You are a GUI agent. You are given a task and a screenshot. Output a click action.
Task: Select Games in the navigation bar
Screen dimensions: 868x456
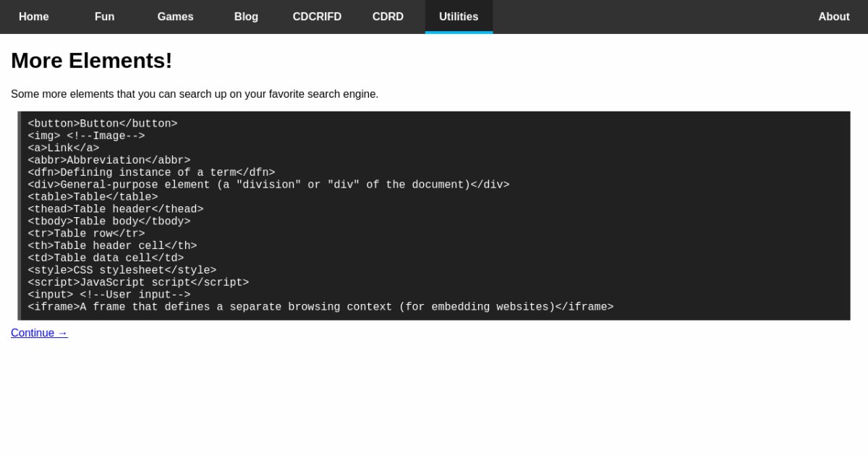(175, 17)
